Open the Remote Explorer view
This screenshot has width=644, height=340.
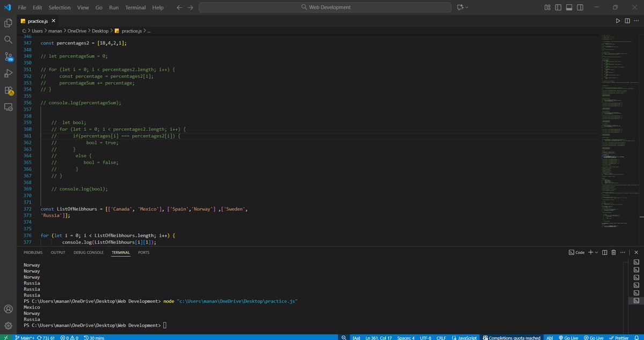(x=8, y=107)
